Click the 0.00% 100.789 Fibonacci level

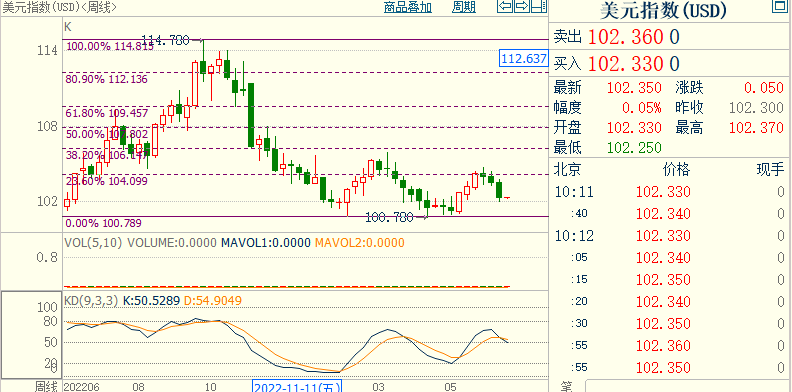(104, 223)
